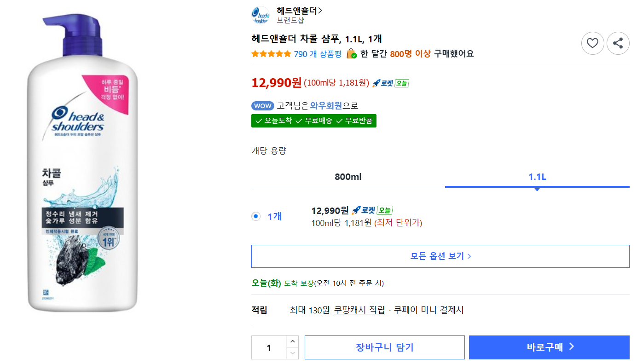The height and width of the screenshot is (364, 637).
Task: Add item with 장바구니 담기 button
Action: point(385,347)
